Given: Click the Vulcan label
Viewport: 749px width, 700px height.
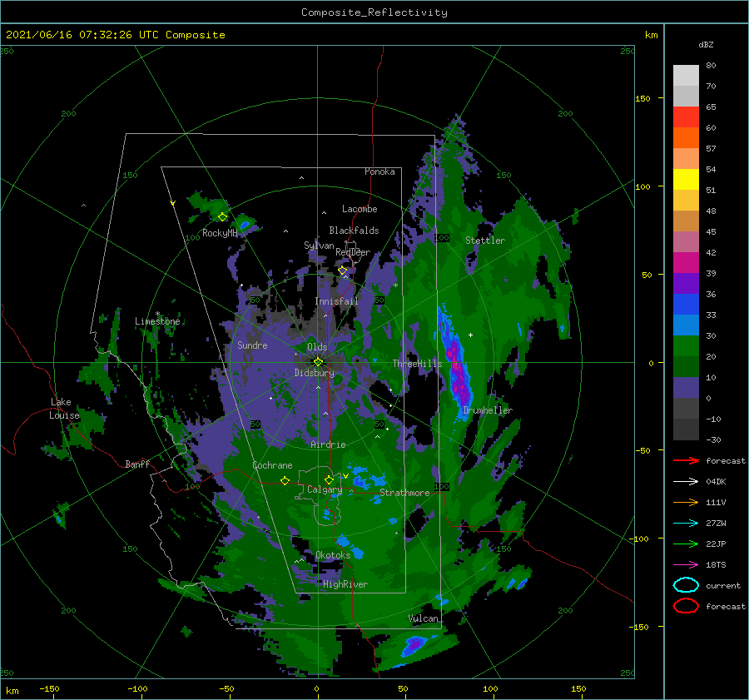Looking at the screenshot, I should [423, 618].
